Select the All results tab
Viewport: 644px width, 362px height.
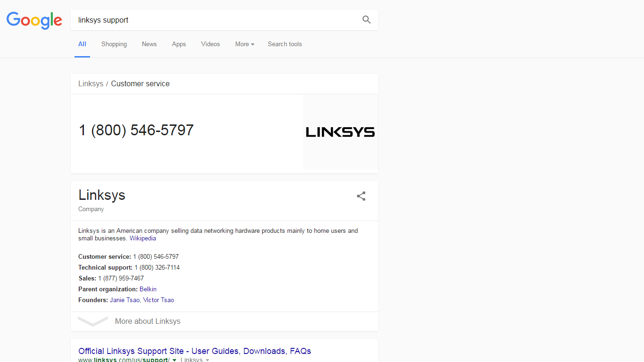[x=82, y=44]
